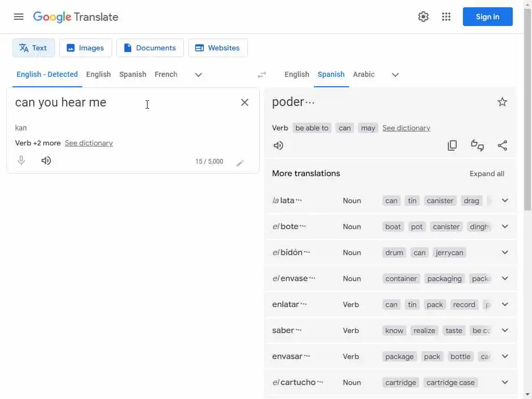This screenshot has width=532, height=399.
Task: Open Settings gear icon
Action: pos(423,17)
